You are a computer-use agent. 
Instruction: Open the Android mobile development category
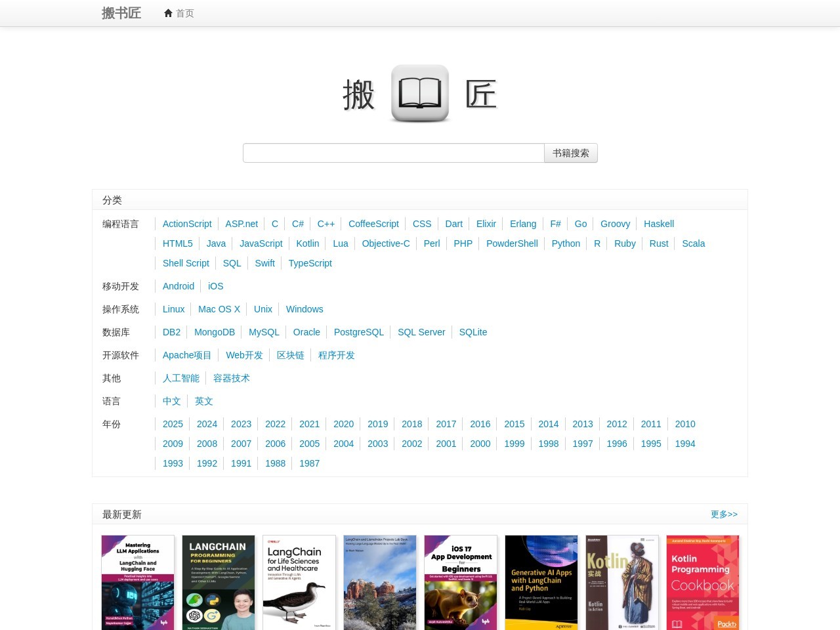(178, 286)
